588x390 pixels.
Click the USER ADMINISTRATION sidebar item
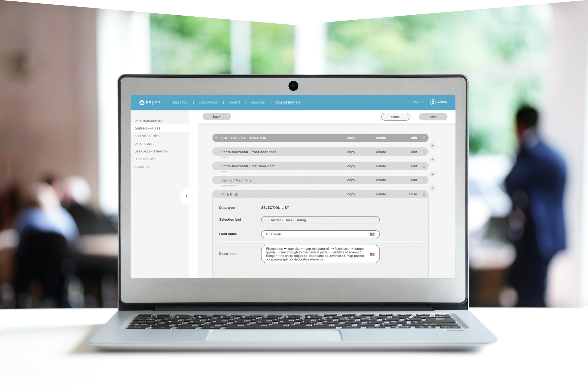[151, 151]
